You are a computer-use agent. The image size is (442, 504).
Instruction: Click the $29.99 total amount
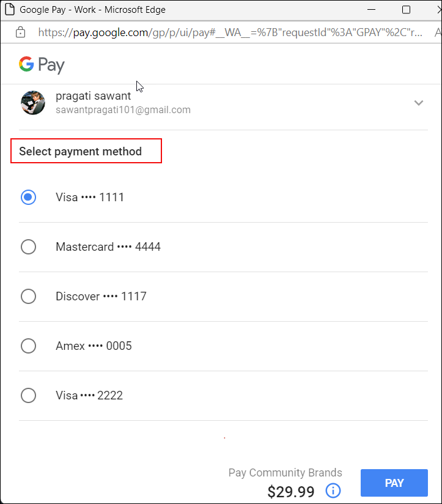(291, 491)
